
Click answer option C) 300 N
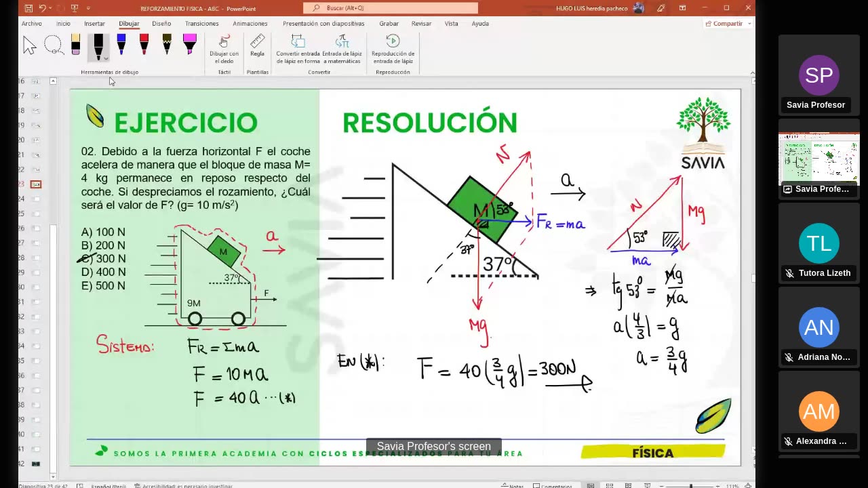point(103,259)
